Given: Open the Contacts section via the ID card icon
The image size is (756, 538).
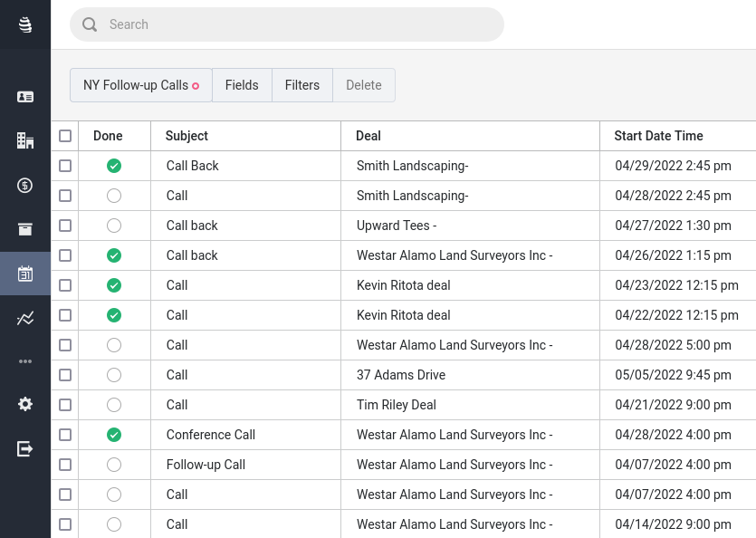Looking at the screenshot, I should pos(25,97).
